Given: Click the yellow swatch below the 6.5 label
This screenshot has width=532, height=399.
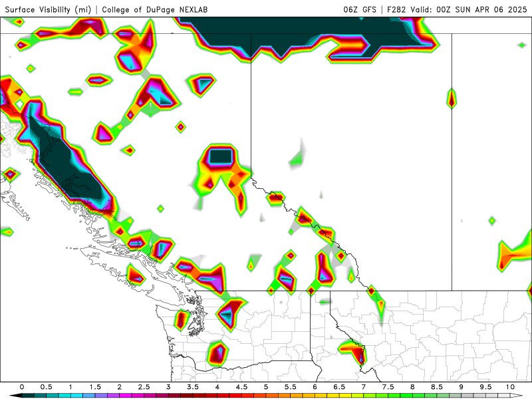Looking at the screenshot, I should (x=345, y=396).
